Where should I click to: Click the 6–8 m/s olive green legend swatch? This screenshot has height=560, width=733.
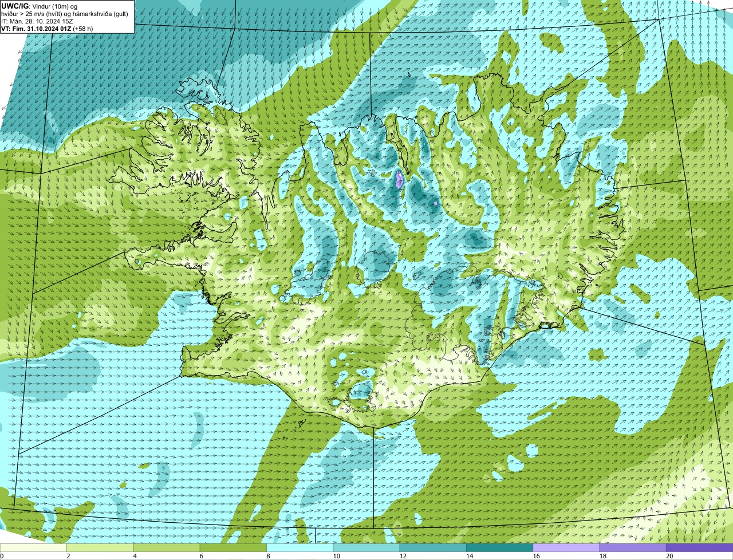click(x=233, y=547)
